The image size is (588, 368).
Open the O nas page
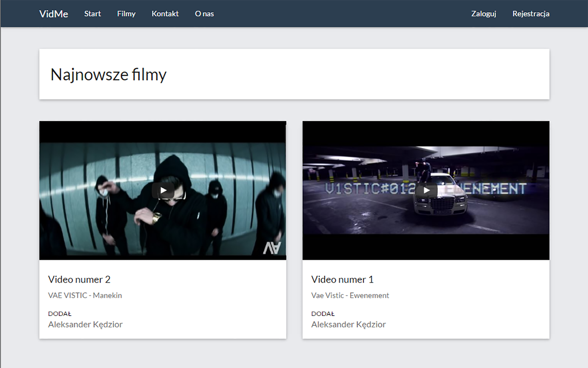[x=204, y=14]
